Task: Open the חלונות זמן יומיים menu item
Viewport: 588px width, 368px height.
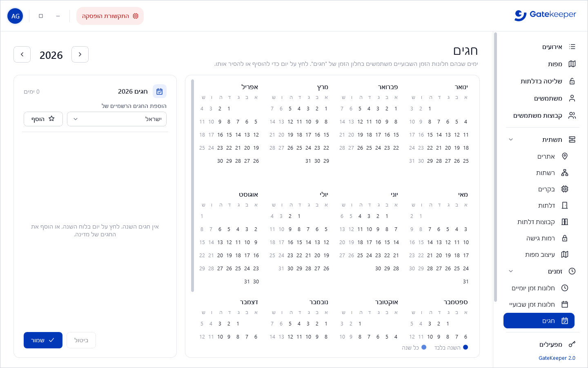Action: (539, 288)
